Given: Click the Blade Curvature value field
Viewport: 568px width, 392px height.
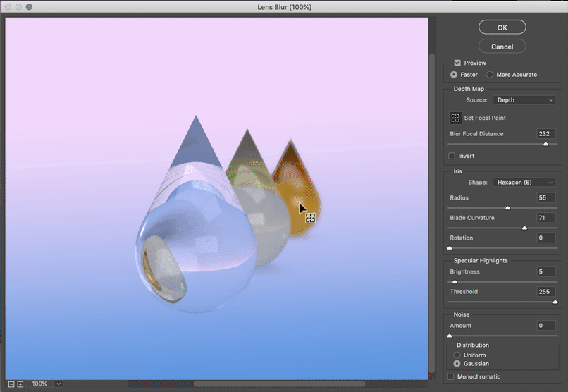Looking at the screenshot, I should [x=546, y=218].
